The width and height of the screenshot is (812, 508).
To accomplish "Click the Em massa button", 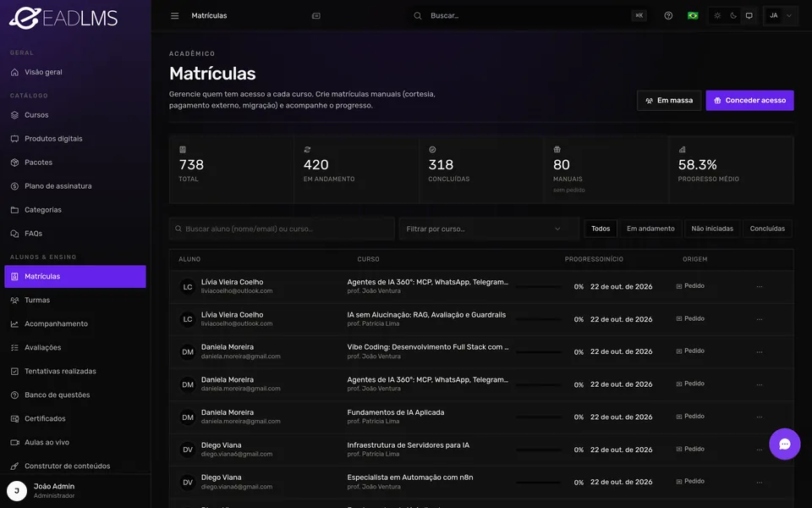I will pos(668,101).
